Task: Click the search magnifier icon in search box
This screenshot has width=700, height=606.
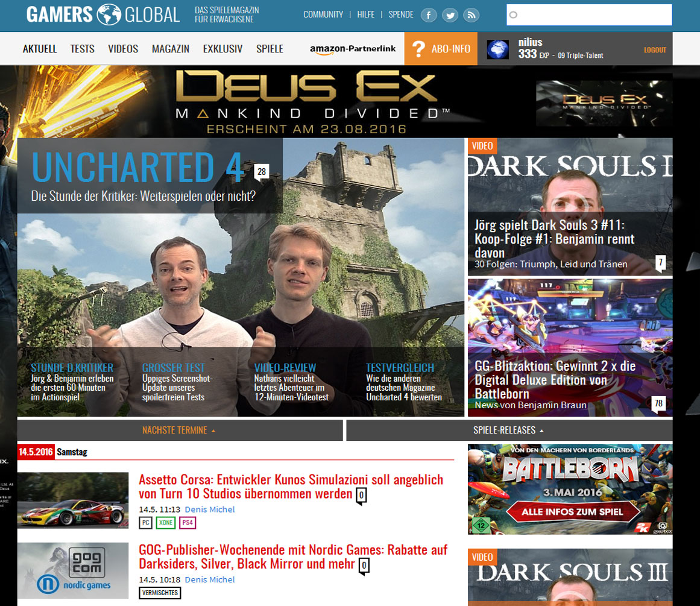Action: pos(513,15)
